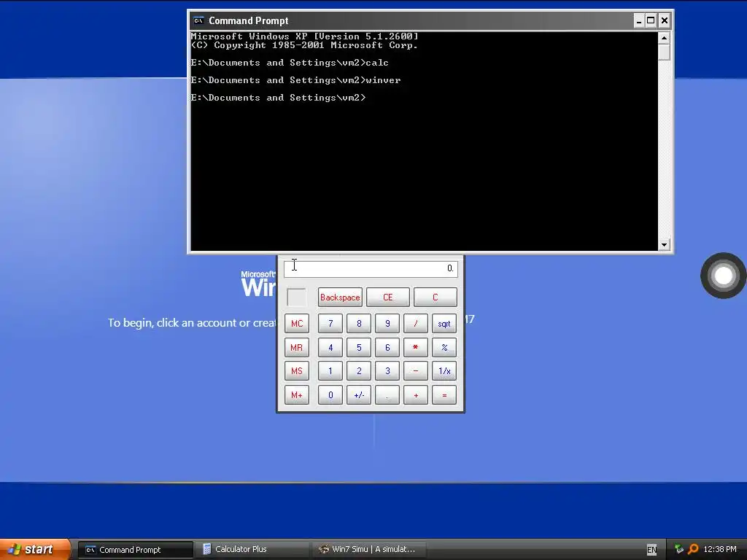The height and width of the screenshot is (560, 747).
Task: Switch to Command Prompt taskbar button
Action: [x=135, y=550]
